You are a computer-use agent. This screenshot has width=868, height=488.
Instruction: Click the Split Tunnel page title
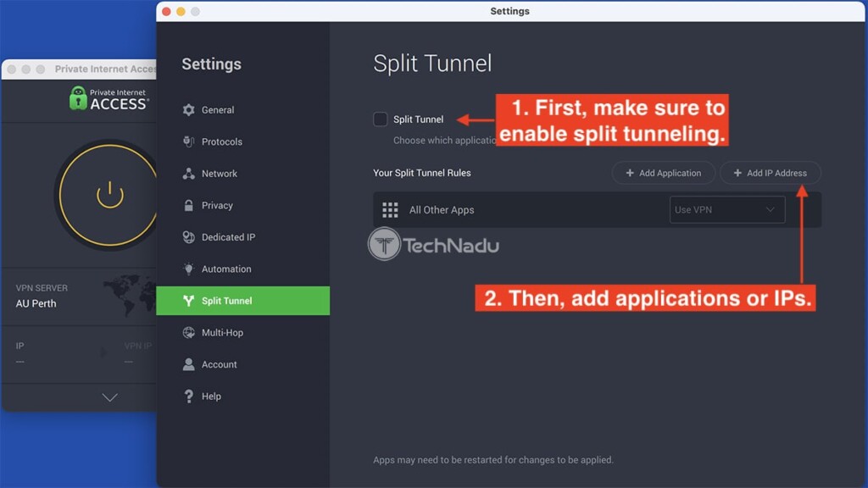point(432,63)
